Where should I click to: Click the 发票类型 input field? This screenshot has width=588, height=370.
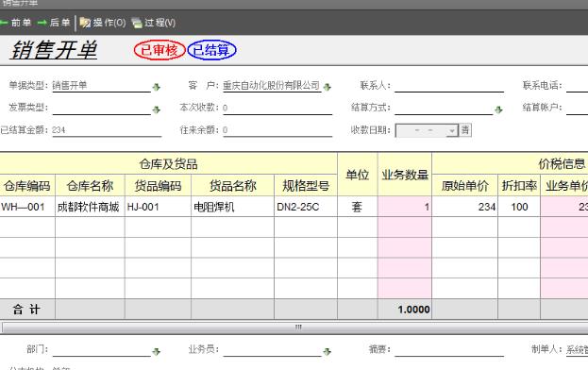click(x=102, y=108)
